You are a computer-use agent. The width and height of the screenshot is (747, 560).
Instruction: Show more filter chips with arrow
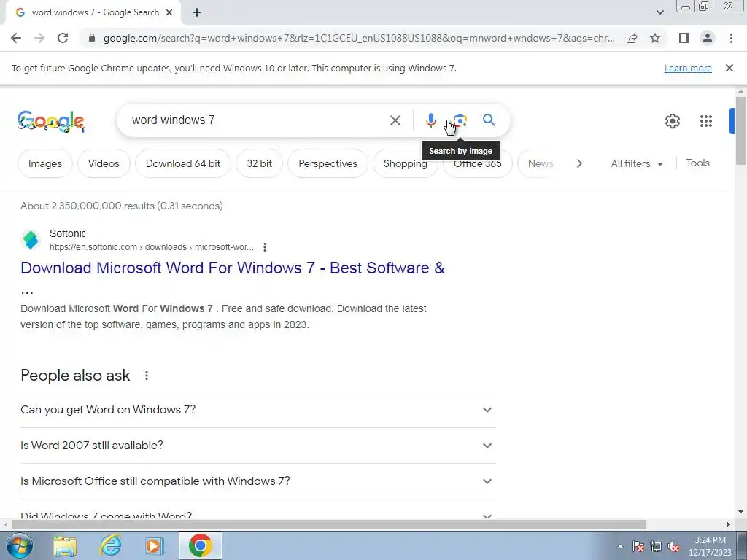[x=578, y=163]
